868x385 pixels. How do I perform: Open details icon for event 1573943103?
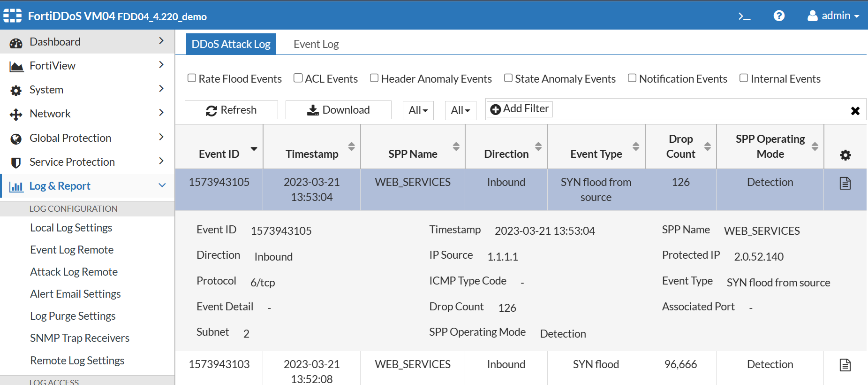coord(845,365)
